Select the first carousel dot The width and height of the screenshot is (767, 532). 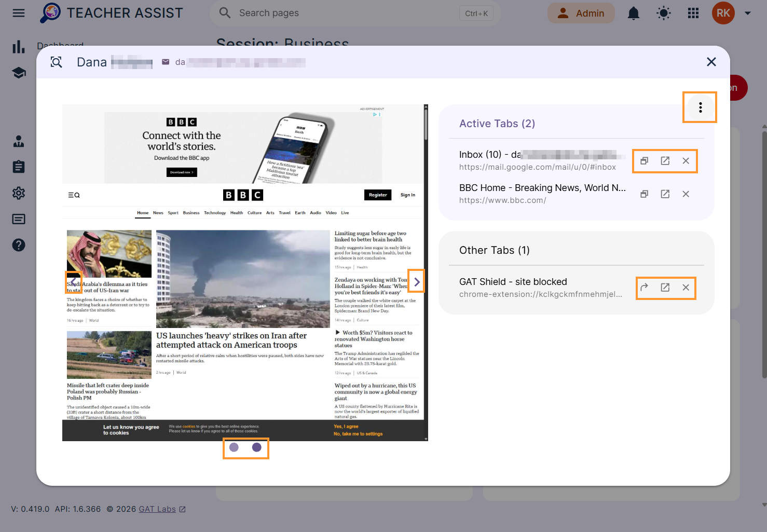(x=234, y=447)
